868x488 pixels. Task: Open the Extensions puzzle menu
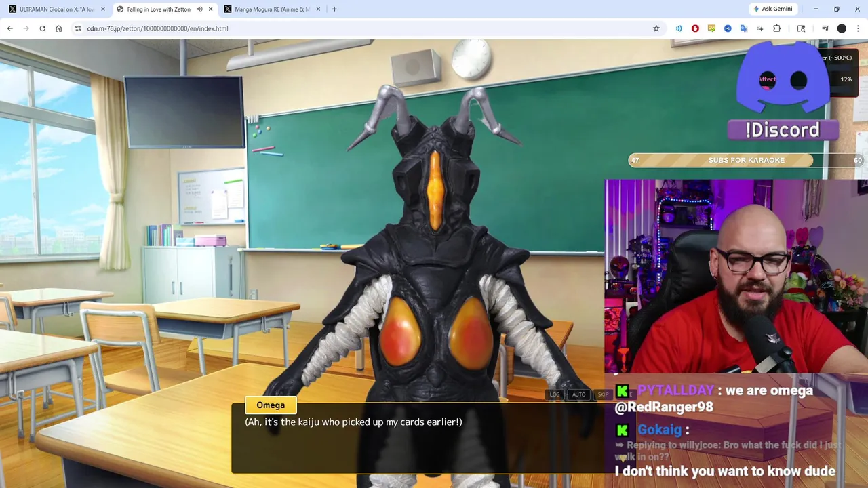click(777, 28)
